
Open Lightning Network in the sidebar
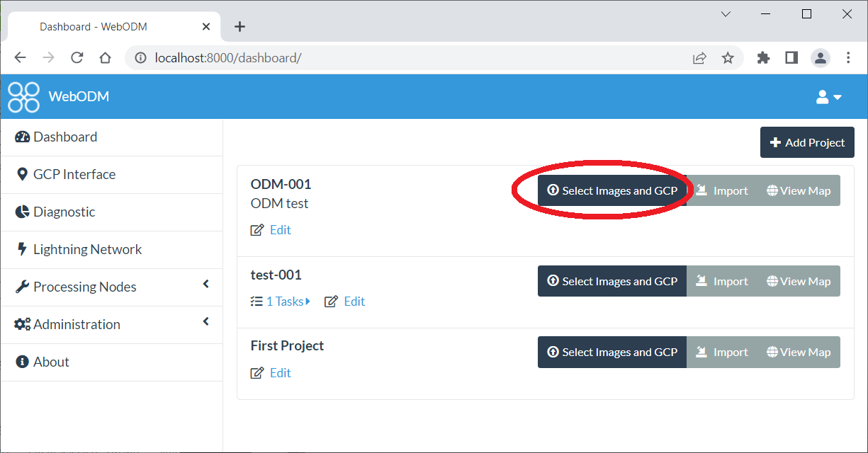point(112,250)
